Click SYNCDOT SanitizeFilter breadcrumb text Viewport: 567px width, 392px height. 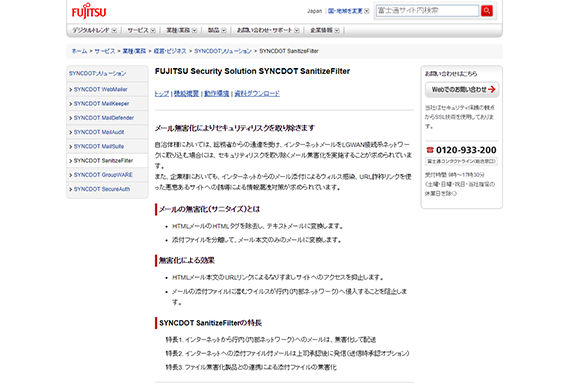tap(289, 51)
